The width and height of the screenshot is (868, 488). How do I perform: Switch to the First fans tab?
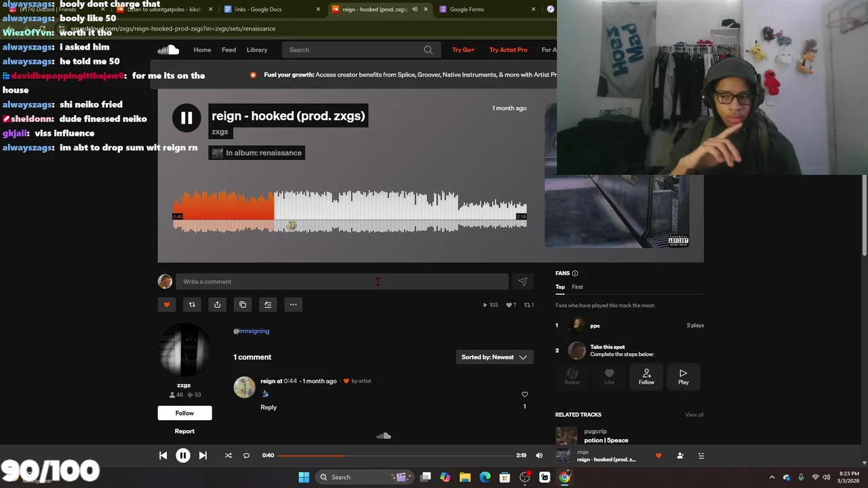577,287
